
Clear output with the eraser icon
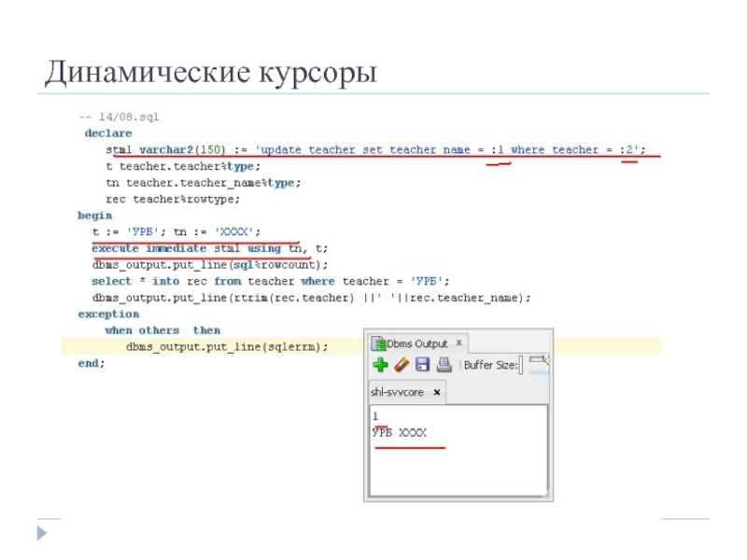point(401,365)
